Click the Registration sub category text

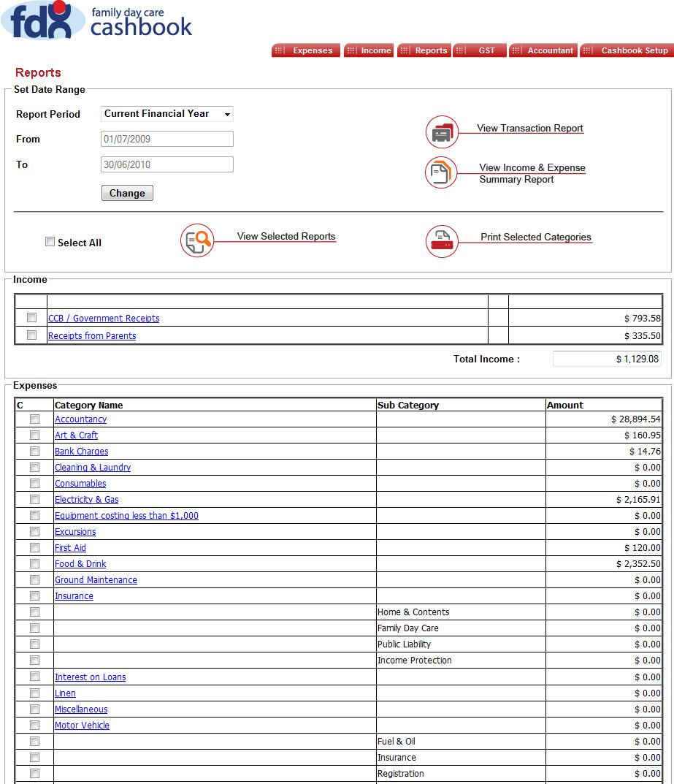pyautogui.click(x=401, y=774)
